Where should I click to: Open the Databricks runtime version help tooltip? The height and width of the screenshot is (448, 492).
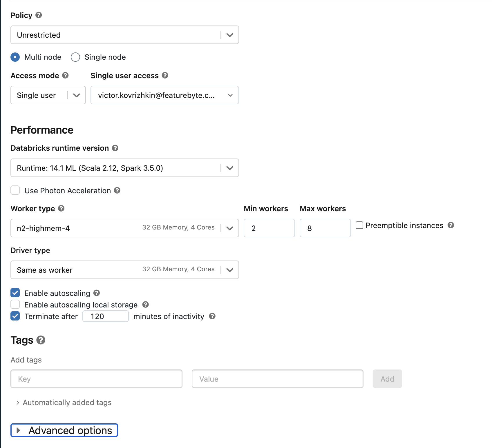coord(115,148)
